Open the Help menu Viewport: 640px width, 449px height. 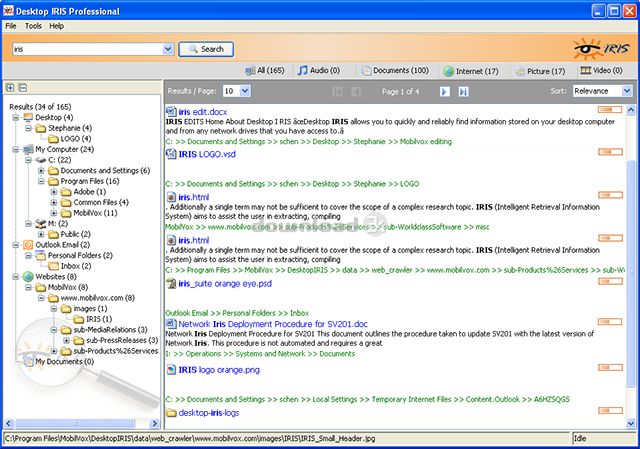tap(56, 26)
